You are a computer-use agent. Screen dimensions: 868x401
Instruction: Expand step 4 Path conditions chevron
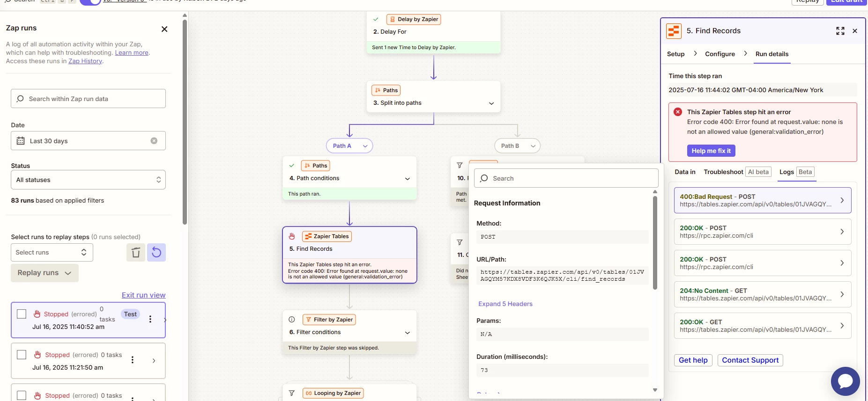point(408,179)
